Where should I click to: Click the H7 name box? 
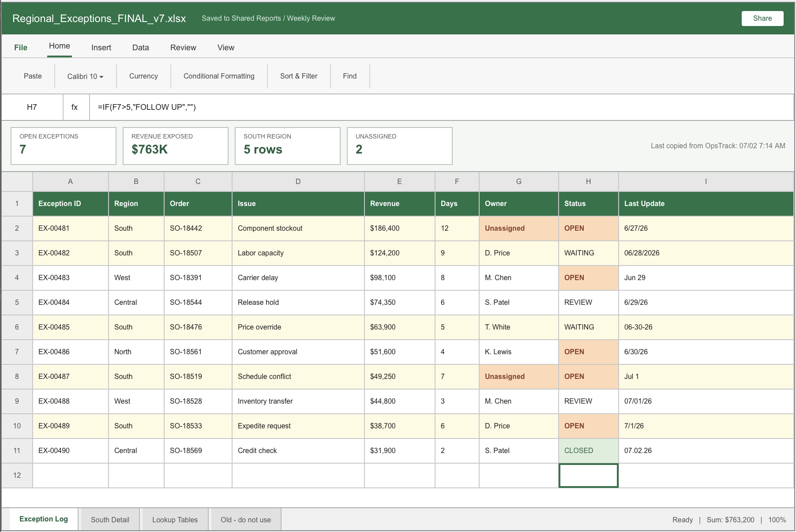[x=32, y=107]
